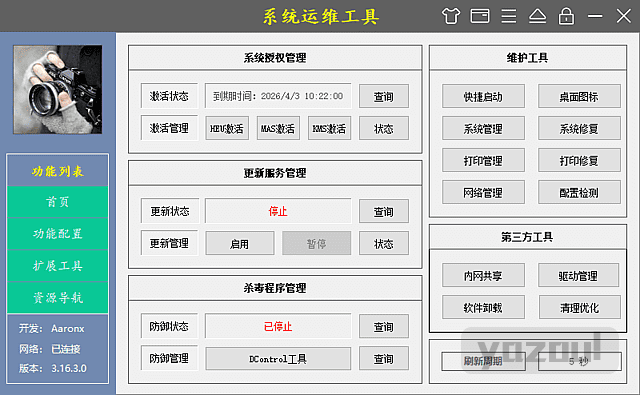This screenshot has height=395, width=640.
Task: Click the 防御管理 label
Action: click(x=169, y=358)
